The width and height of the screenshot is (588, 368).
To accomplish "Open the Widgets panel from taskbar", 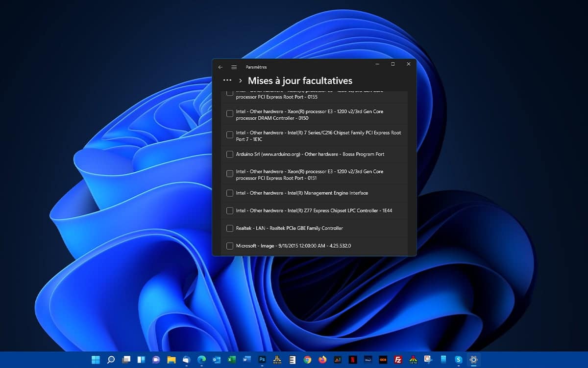I will pyautogui.click(x=141, y=360).
